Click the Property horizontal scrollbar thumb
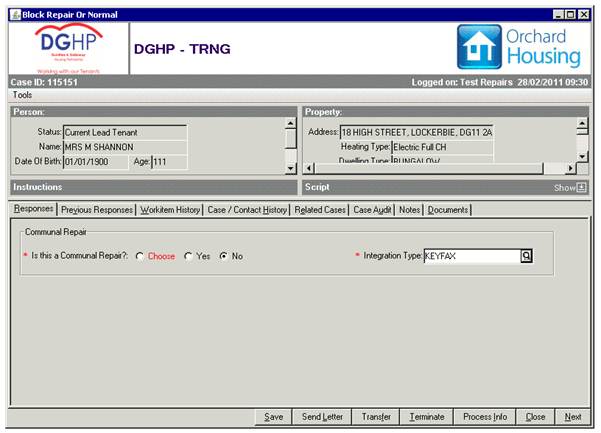601x433 pixels. click(429, 168)
